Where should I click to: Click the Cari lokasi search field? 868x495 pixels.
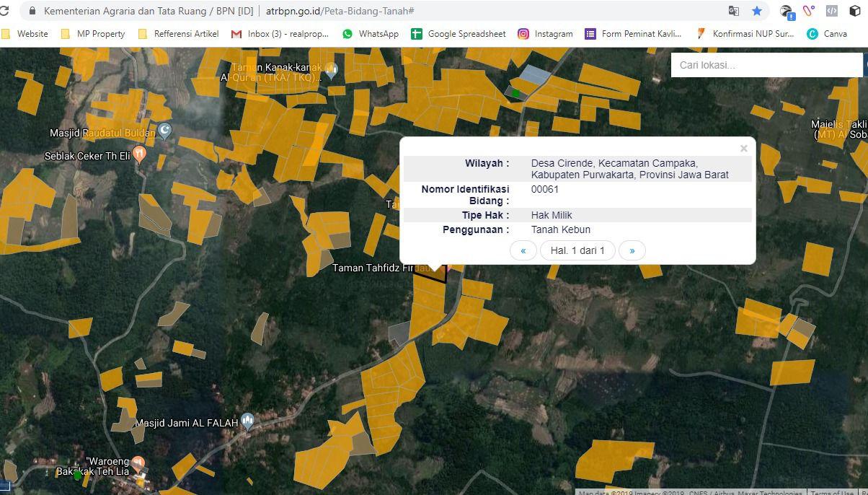[767, 65]
